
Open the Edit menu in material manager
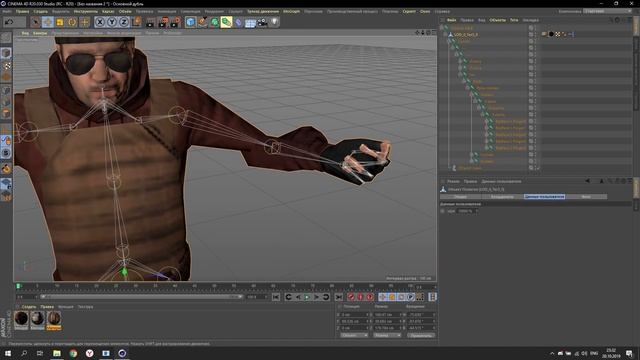pos(47,307)
